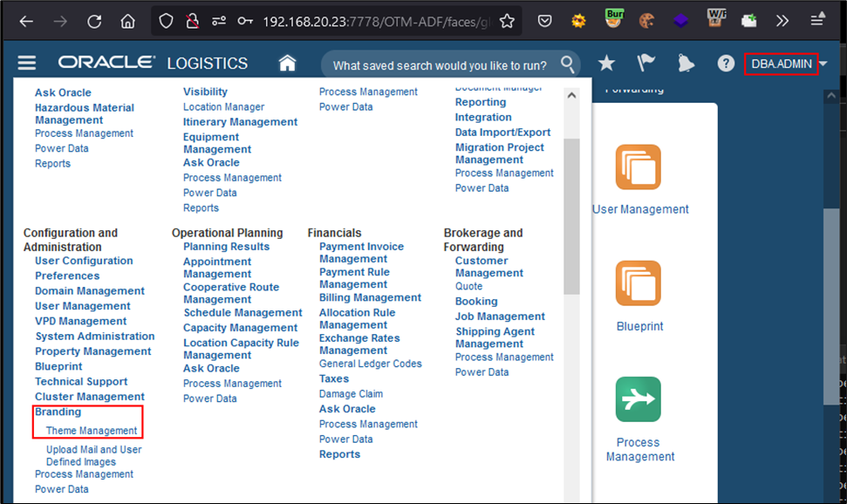Open Capacity Management menu item
The image size is (847, 504).
pos(240,327)
